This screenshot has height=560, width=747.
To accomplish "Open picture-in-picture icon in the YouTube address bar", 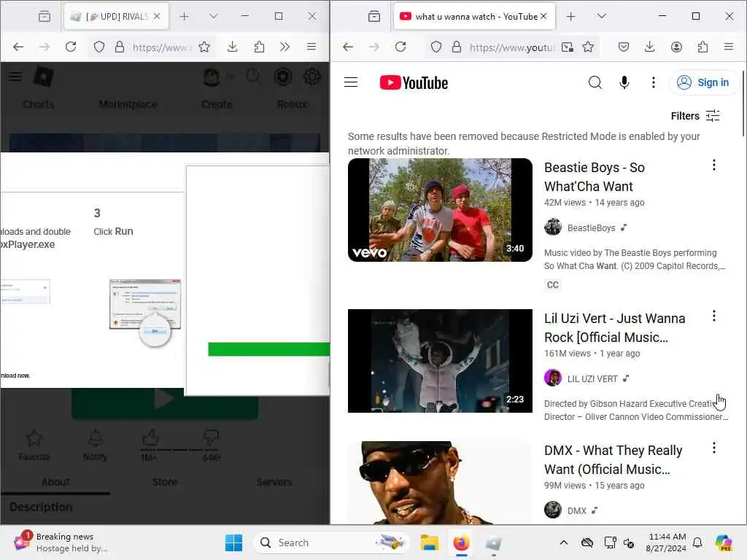I will pos(568,47).
